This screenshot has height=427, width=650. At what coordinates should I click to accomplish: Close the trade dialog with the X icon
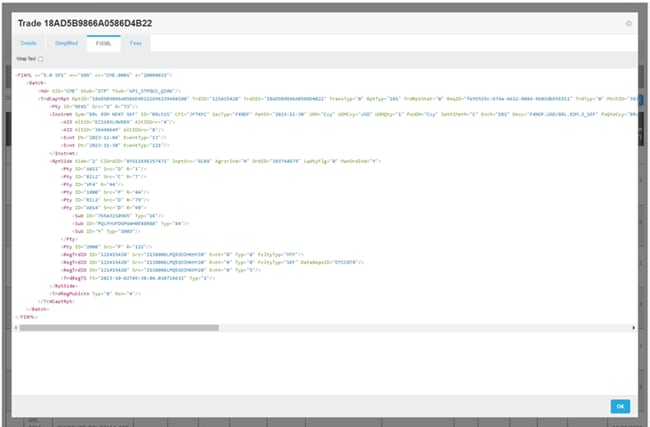point(628,22)
